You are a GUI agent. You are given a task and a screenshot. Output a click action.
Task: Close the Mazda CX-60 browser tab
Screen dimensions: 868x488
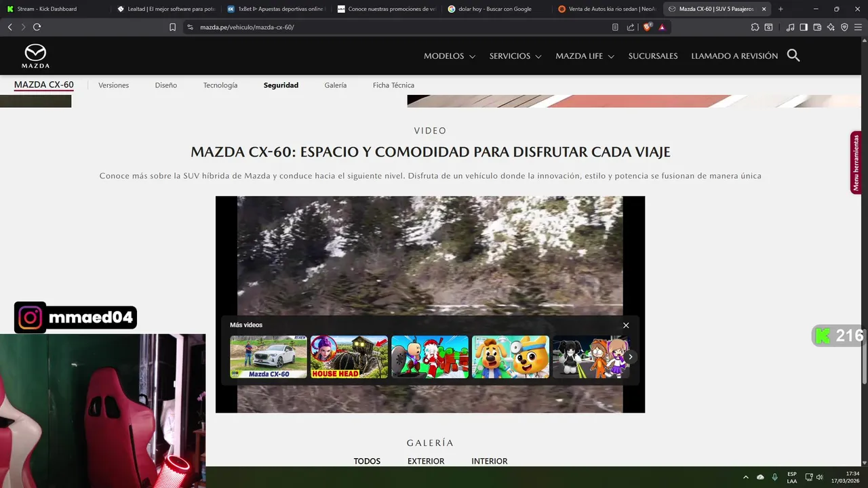pos(764,9)
